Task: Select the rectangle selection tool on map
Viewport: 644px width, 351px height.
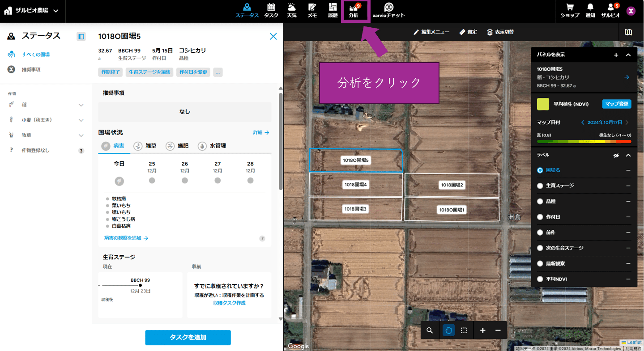Action: coord(464,330)
